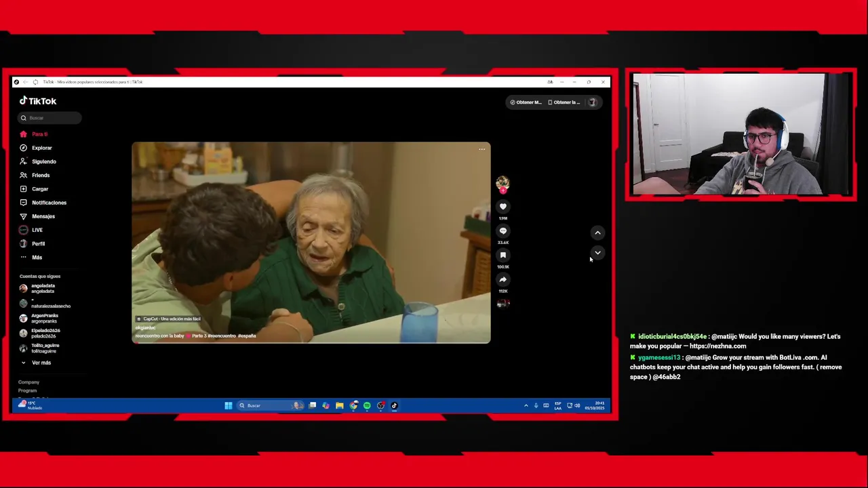This screenshot has width=868, height=488.
Task: Expand Ver más followed accounts
Action: coord(35,363)
